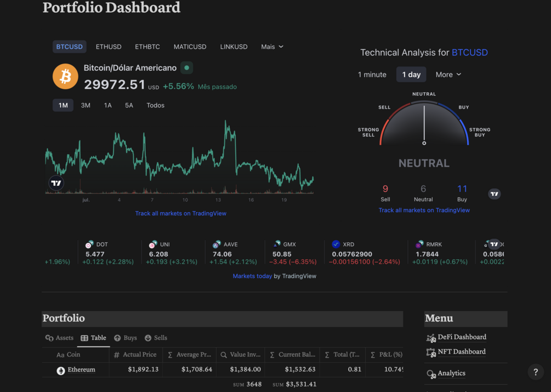The width and height of the screenshot is (551, 392).
Task: Open the Analytics menu link
Action: point(451,373)
